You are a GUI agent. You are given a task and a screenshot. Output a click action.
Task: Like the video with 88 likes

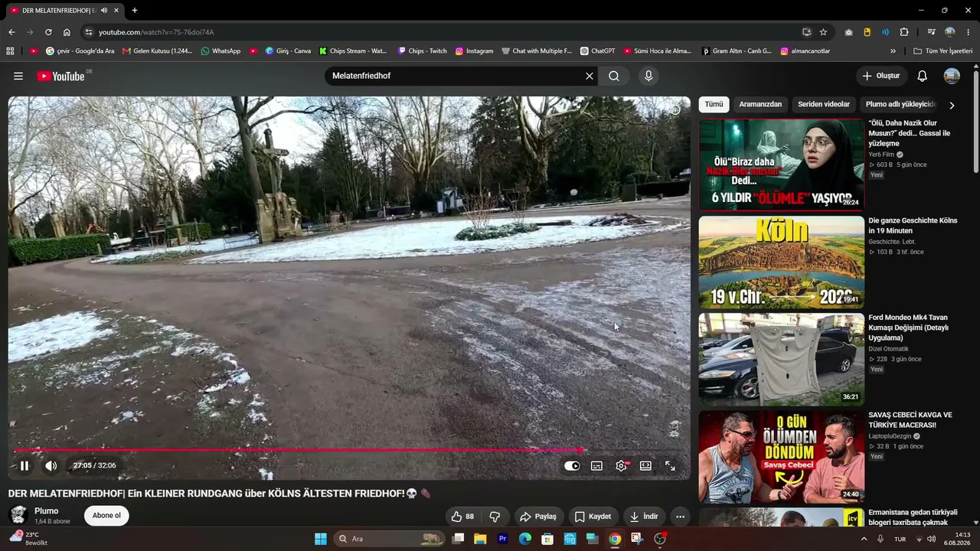click(x=462, y=517)
